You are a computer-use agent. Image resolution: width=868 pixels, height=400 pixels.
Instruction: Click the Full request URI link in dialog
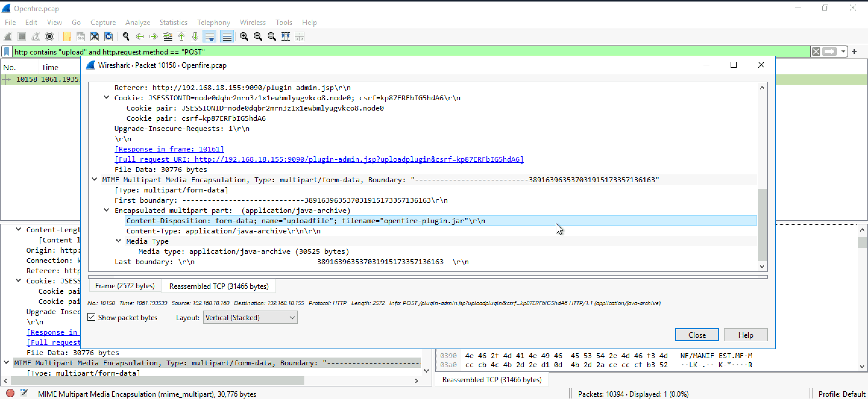(x=319, y=159)
